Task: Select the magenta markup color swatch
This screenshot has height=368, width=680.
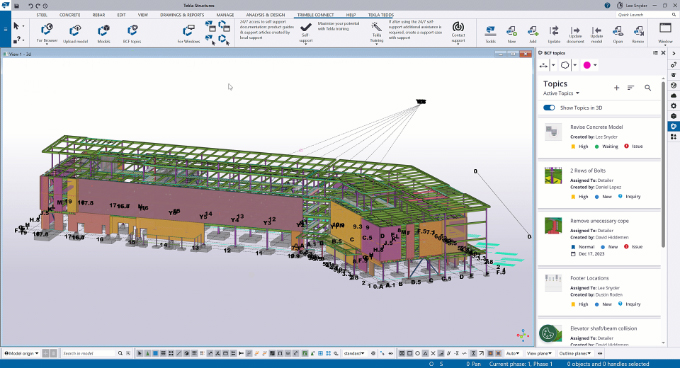Action: (x=587, y=65)
